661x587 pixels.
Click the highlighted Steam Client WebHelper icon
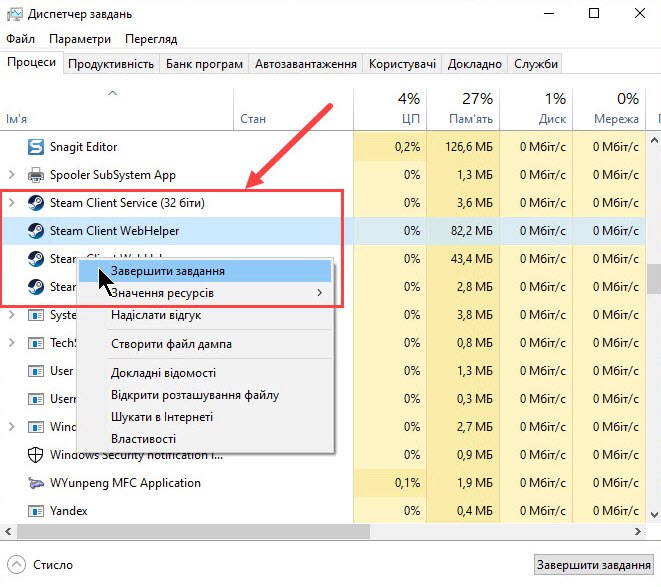coord(36,231)
